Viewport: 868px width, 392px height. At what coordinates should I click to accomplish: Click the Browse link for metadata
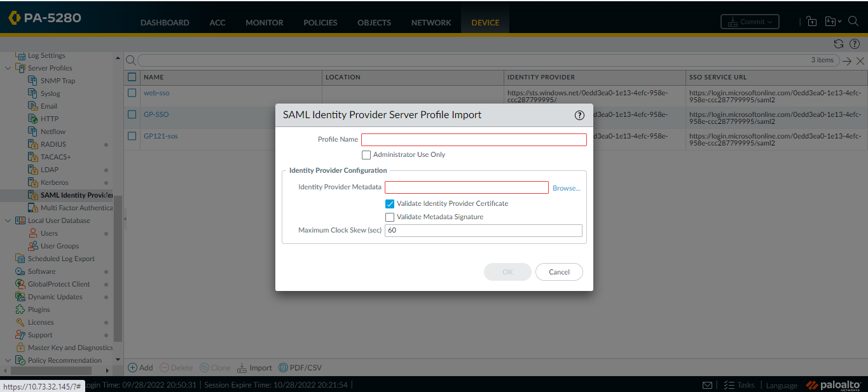point(566,188)
